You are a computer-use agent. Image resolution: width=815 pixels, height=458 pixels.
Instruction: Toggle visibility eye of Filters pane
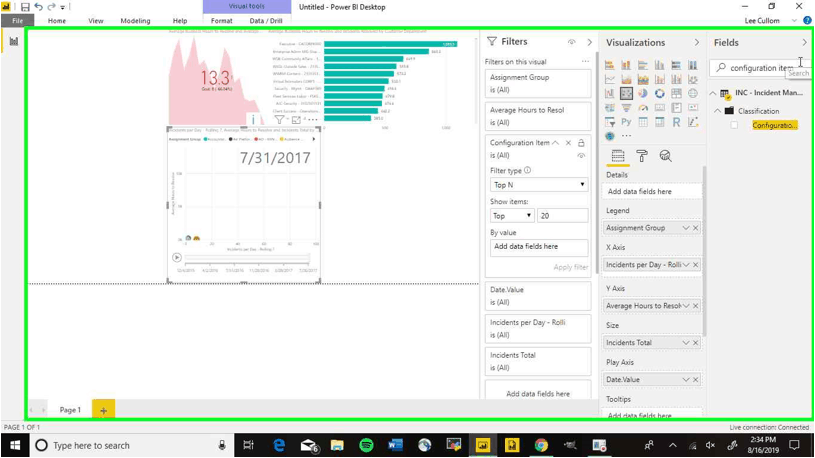(571, 42)
